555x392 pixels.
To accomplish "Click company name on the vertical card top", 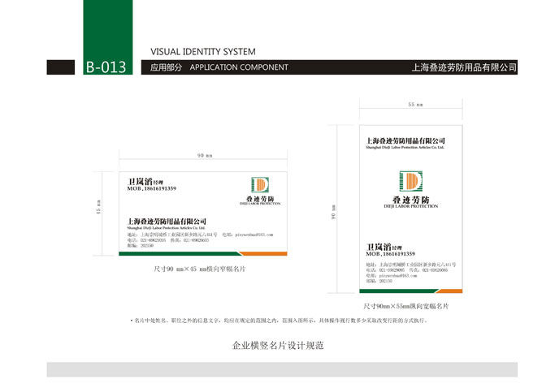I will point(405,141).
